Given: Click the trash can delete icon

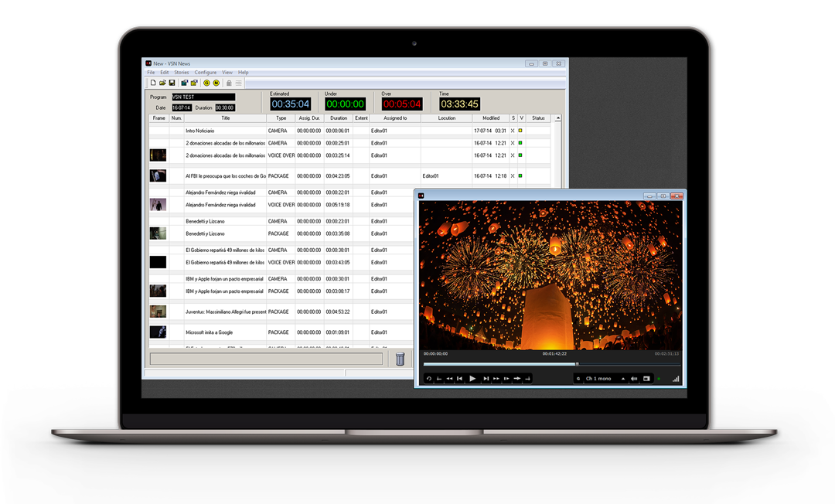Looking at the screenshot, I should coord(400,359).
